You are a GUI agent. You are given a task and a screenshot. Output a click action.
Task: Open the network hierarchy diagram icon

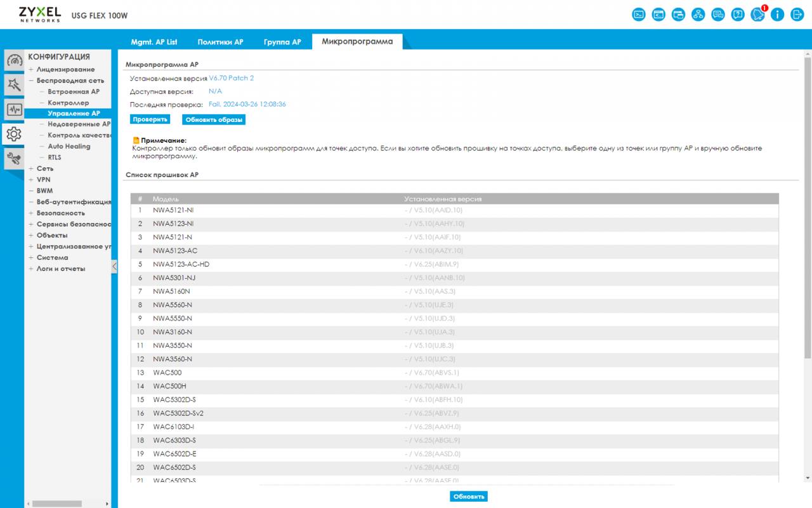[698, 15]
